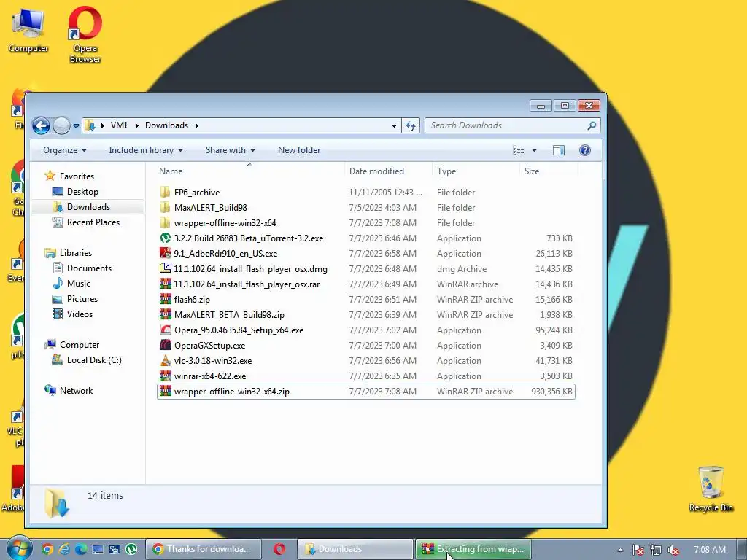
Task: Open the Share with dropdown
Action: [x=230, y=150]
